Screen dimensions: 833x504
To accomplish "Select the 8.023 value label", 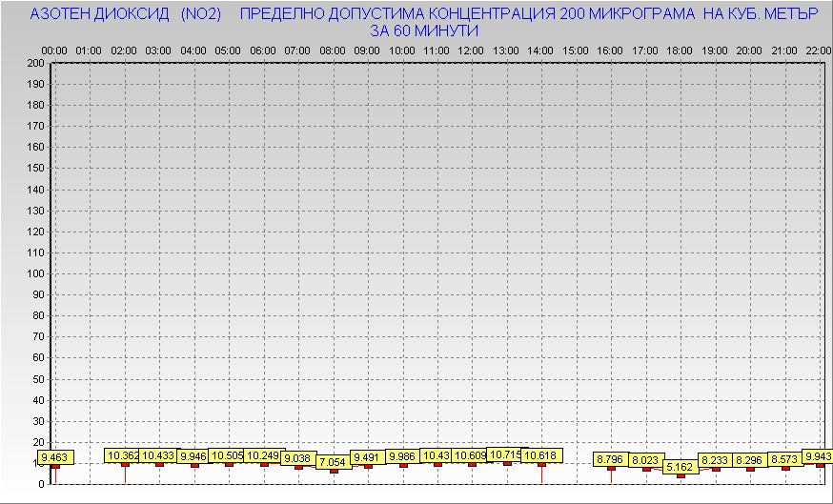I will click(x=645, y=460).
